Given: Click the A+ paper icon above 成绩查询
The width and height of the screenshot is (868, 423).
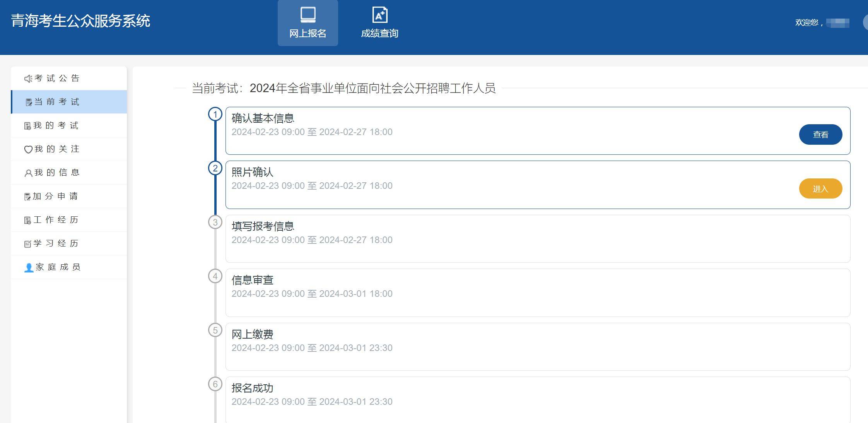Looking at the screenshot, I should 379,15.
